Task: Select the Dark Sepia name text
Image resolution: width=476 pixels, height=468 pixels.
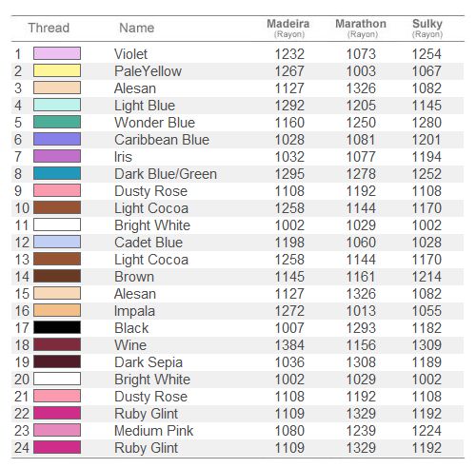Action: 149,362
